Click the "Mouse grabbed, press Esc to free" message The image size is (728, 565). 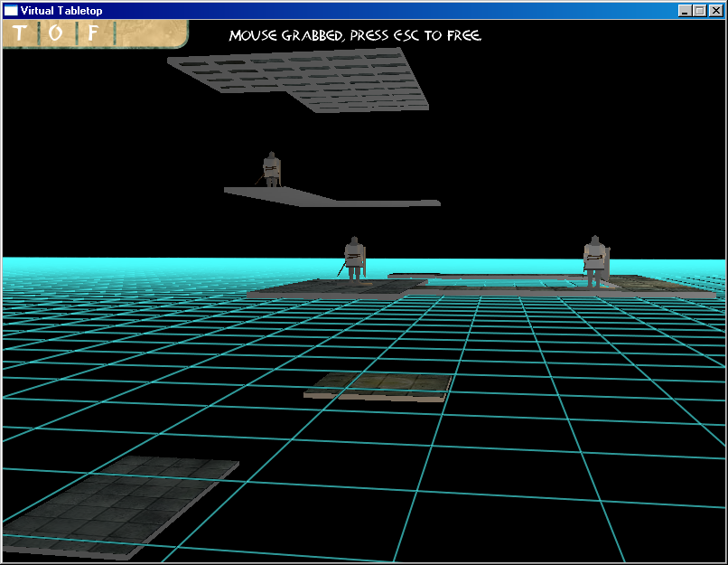click(x=355, y=35)
